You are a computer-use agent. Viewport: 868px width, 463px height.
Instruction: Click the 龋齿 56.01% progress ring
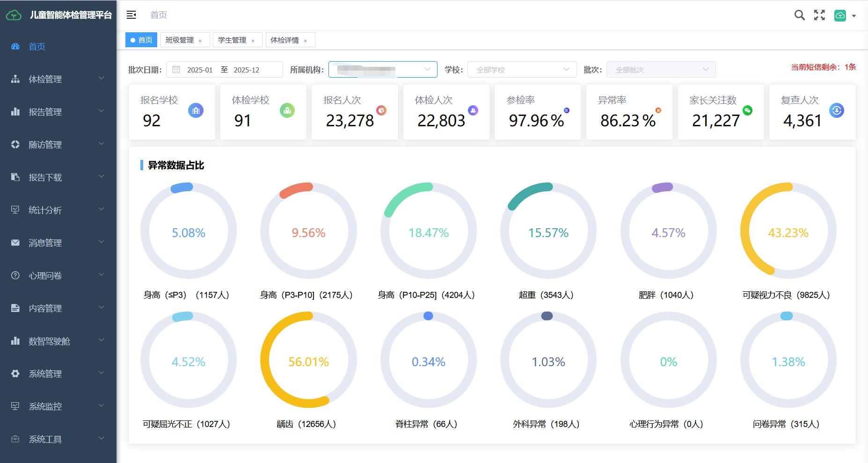(x=308, y=360)
